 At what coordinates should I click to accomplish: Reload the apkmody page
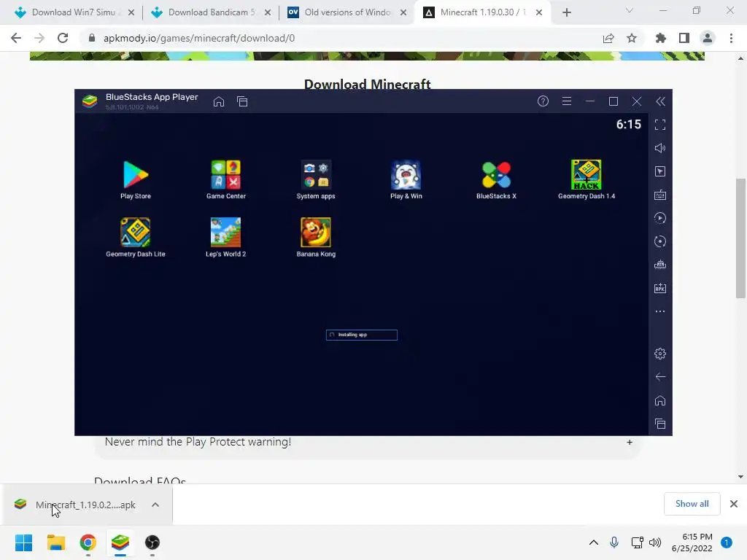[63, 38]
